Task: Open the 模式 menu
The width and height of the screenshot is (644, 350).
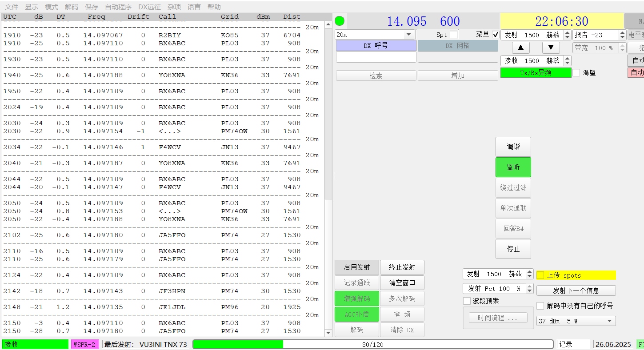Action: [52, 7]
